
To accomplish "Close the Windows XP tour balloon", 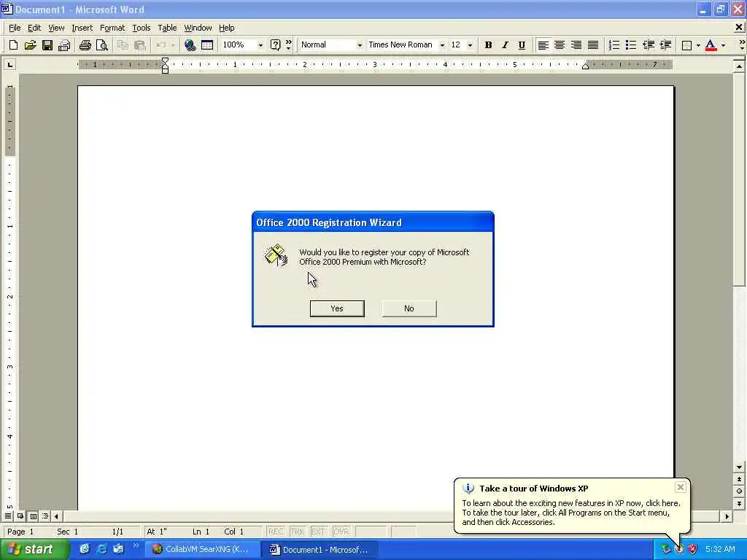I will click(681, 487).
